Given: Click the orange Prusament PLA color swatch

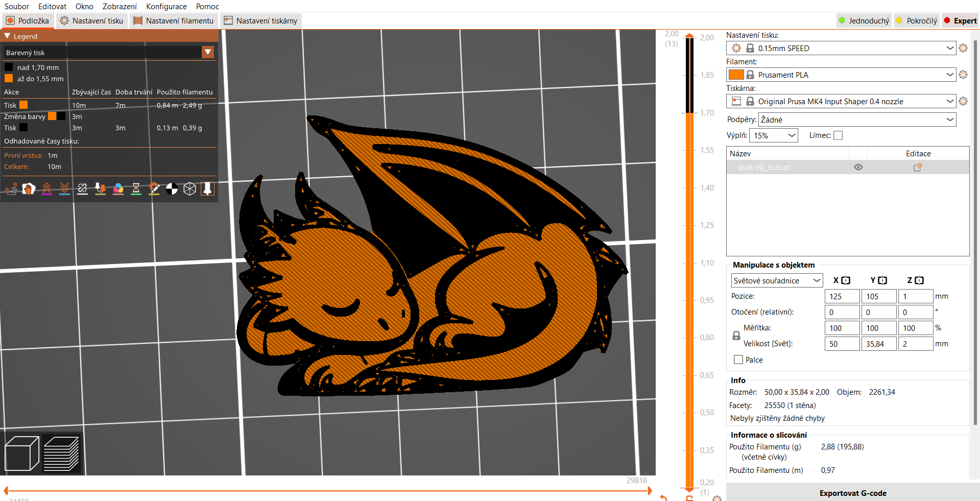Looking at the screenshot, I should 736,75.
